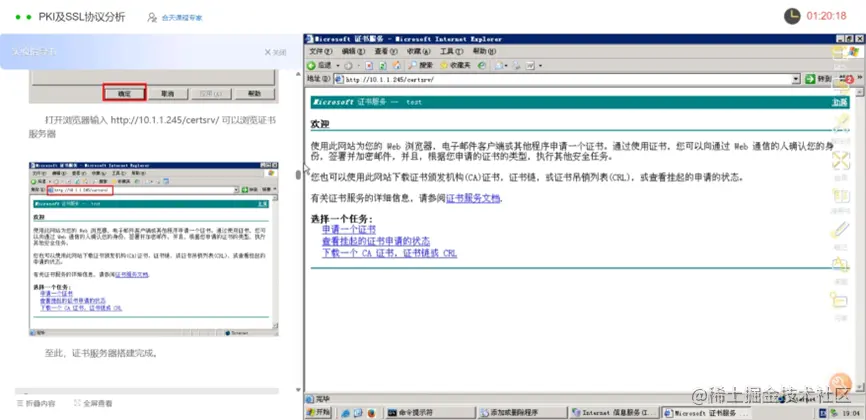Click the 完毕 status bar text
Viewport: 866px width, 420px height.
point(322,399)
